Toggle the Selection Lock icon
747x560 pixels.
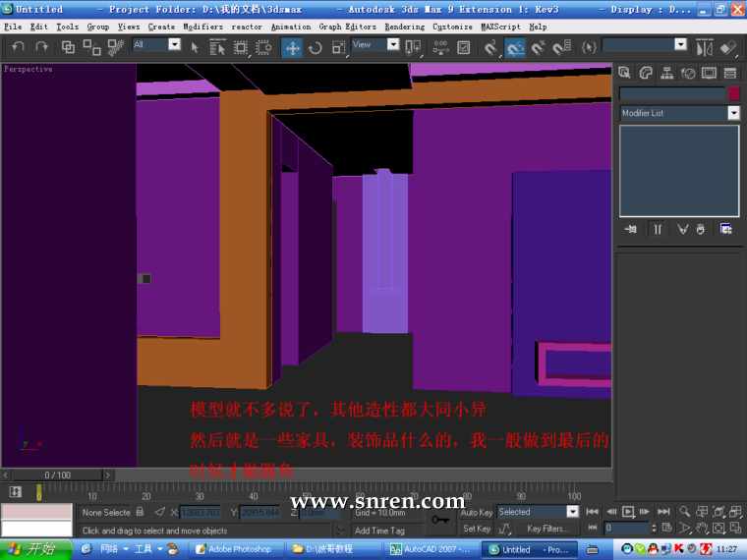(x=140, y=512)
